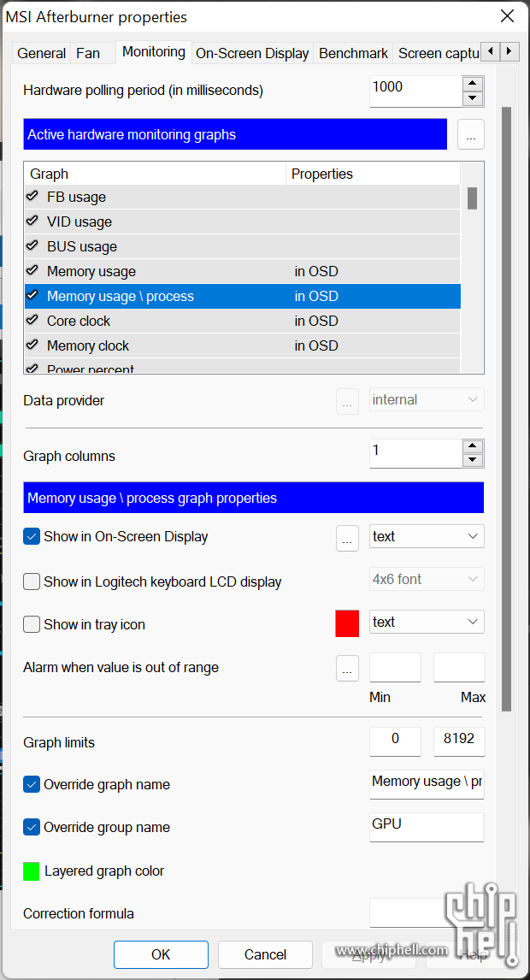This screenshot has width=530, height=980.
Task: Open the Logitech 4x6 font dropdown
Action: coord(427,579)
